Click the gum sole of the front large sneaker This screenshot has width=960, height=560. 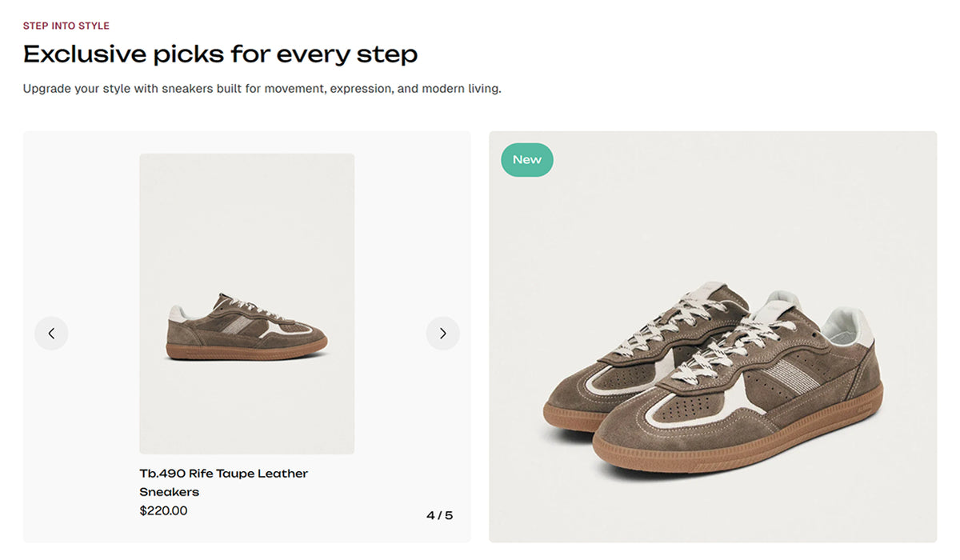tap(720, 456)
